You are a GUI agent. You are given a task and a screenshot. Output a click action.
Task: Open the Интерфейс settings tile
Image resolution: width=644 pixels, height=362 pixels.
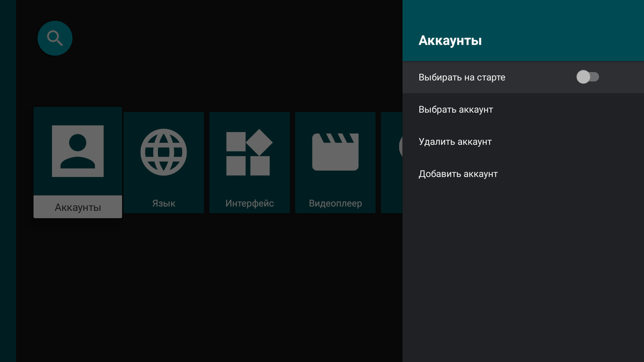coord(249,161)
